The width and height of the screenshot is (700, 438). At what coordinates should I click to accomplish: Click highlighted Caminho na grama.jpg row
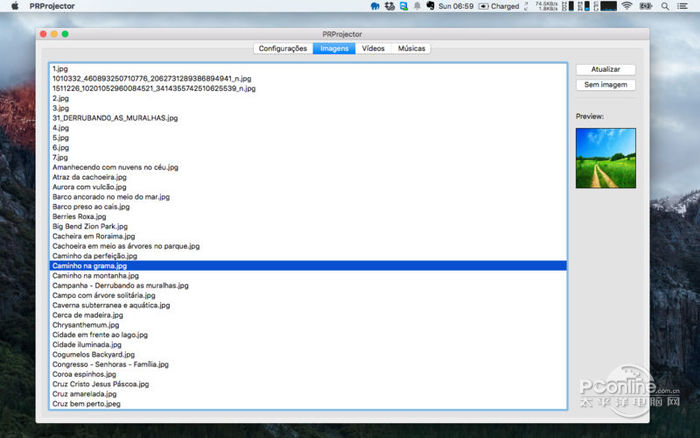coord(308,266)
